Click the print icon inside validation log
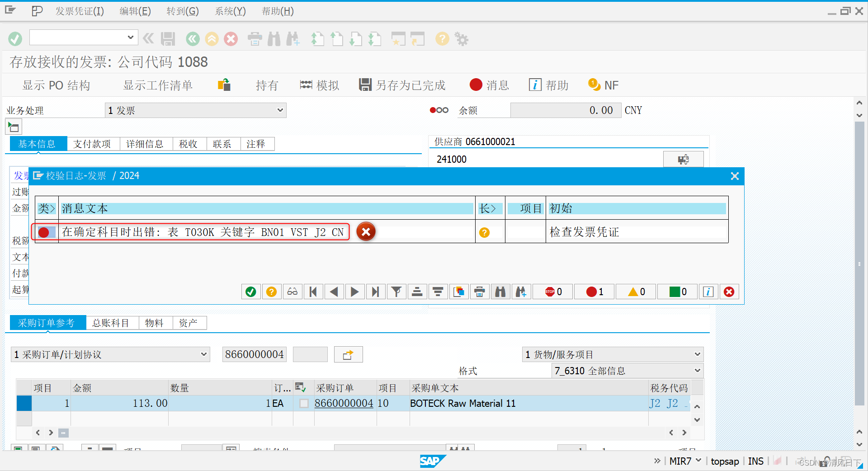Screen dimensions: 868x471 click(x=480, y=292)
